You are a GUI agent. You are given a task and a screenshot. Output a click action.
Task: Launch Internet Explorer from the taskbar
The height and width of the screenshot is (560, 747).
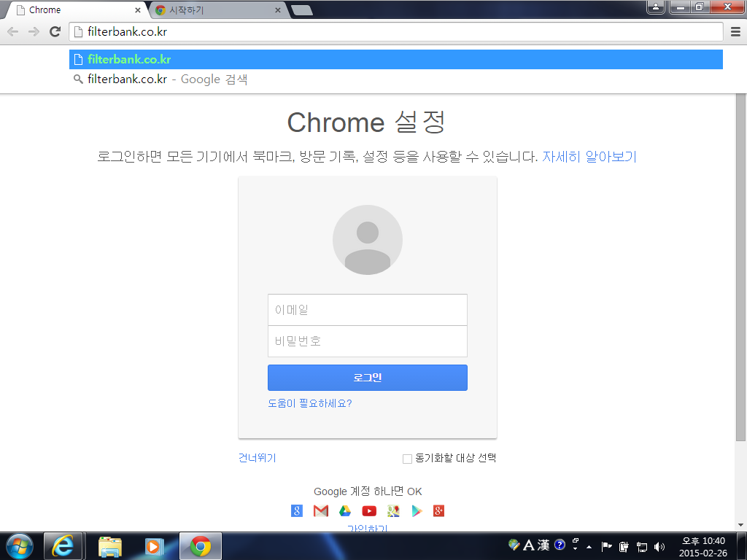[x=63, y=546]
